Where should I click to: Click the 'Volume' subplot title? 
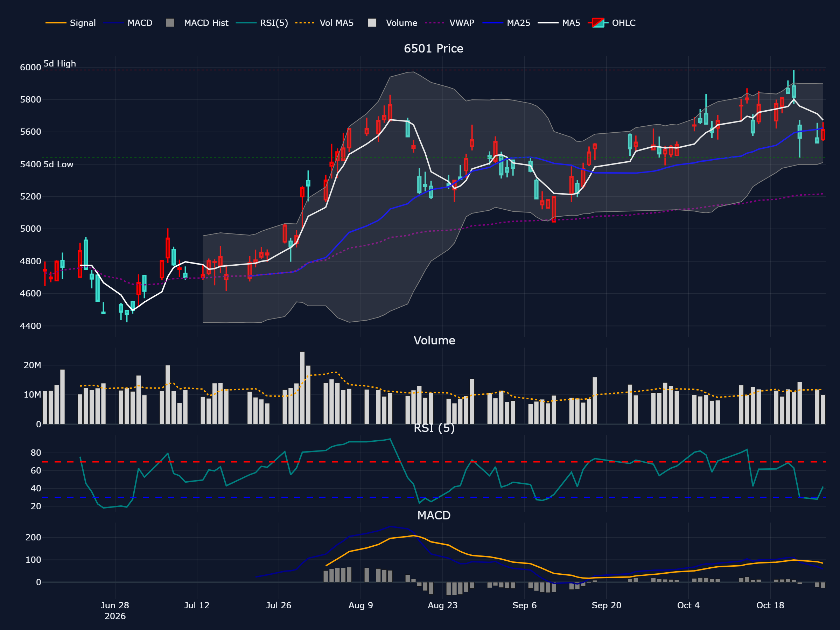click(x=434, y=340)
